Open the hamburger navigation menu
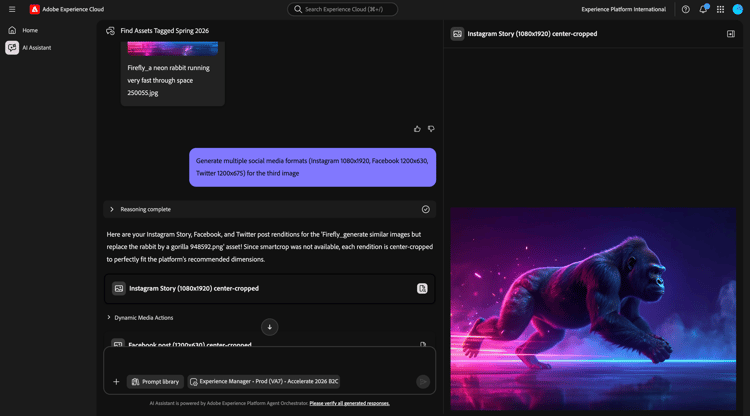The image size is (750, 416). point(12,9)
